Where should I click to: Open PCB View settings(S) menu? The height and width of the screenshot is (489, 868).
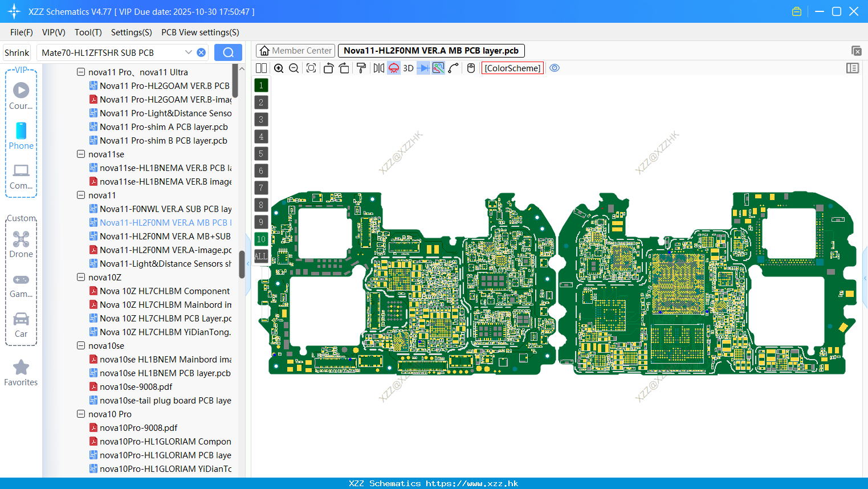pos(200,32)
